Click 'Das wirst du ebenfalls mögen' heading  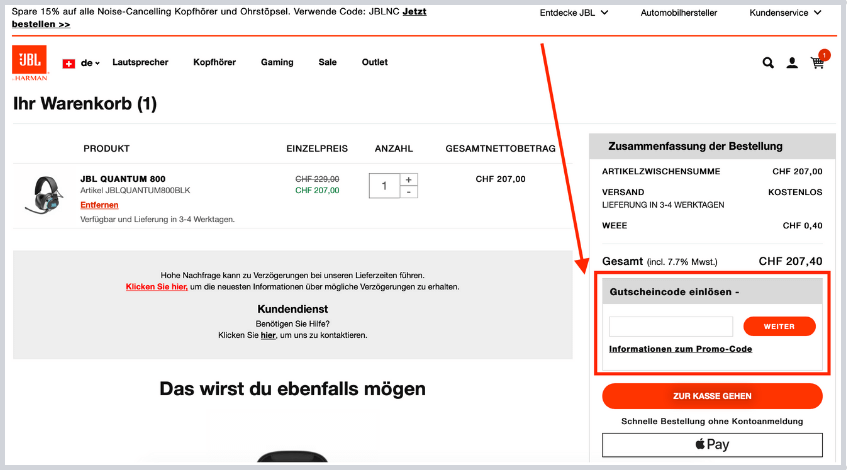pos(292,389)
